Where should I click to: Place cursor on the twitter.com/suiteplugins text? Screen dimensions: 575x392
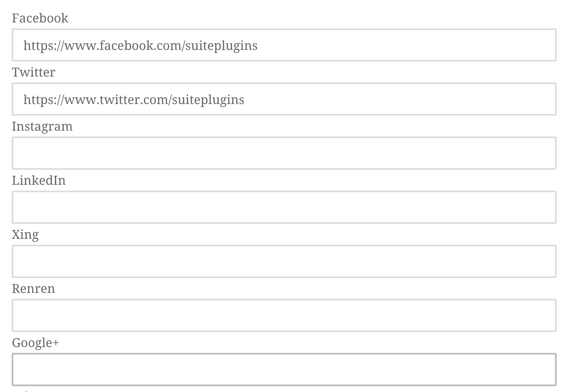coord(172,99)
